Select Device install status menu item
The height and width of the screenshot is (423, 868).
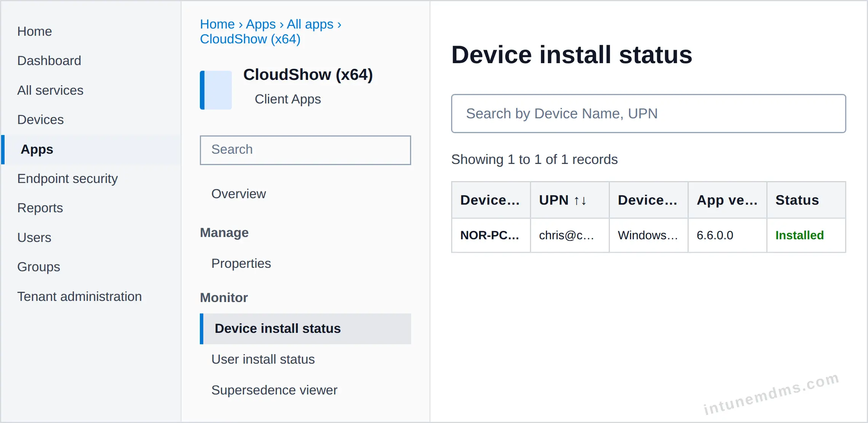pyautogui.click(x=305, y=329)
